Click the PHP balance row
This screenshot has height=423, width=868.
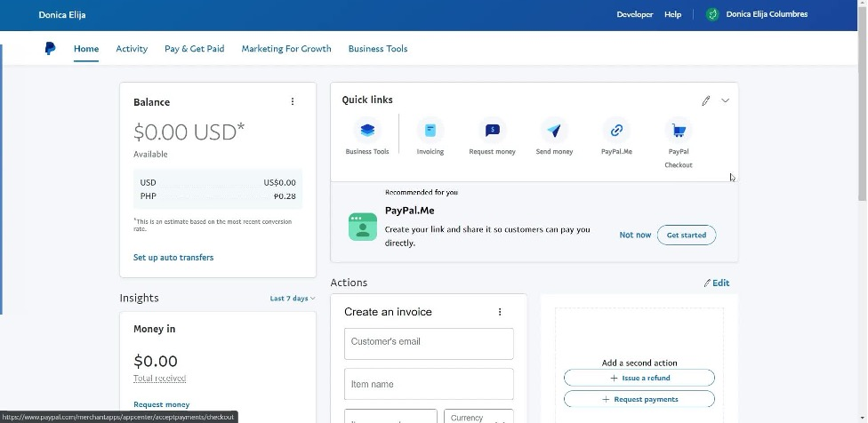tap(218, 196)
